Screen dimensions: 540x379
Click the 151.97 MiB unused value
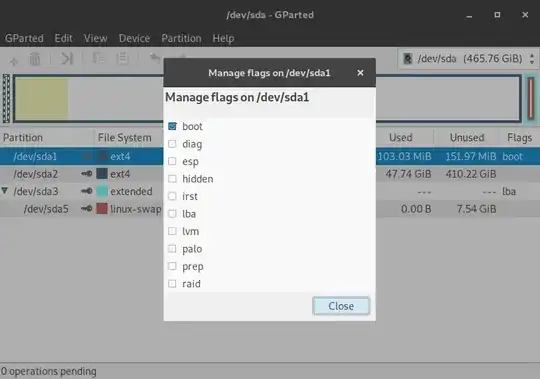pos(471,156)
